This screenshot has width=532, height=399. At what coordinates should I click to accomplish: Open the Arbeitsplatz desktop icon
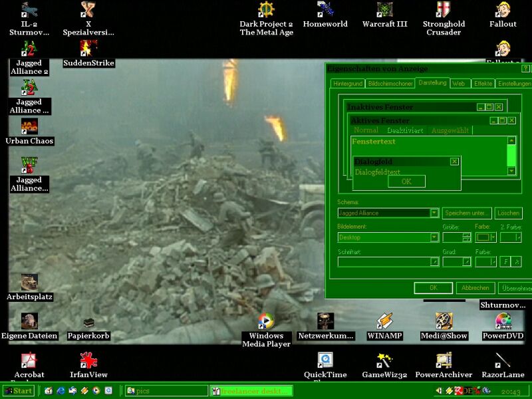coord(29,283)
